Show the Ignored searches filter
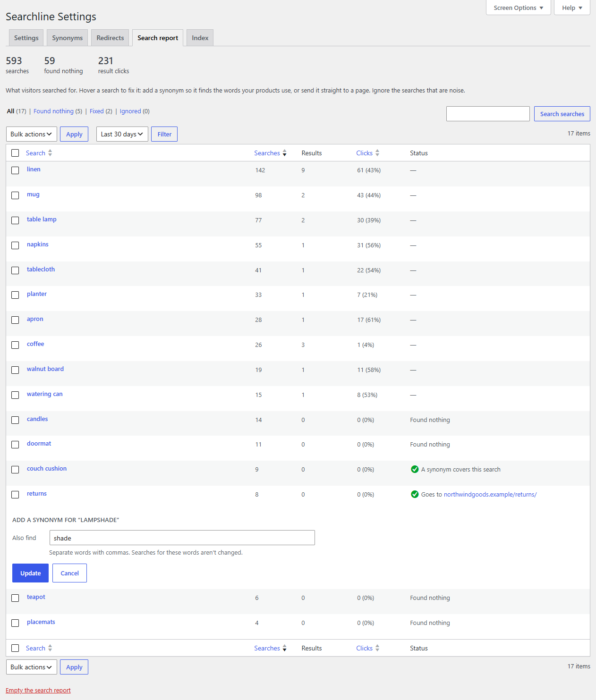Image resolution: width=596 pixels, height=700 pixels. point(130,111)
